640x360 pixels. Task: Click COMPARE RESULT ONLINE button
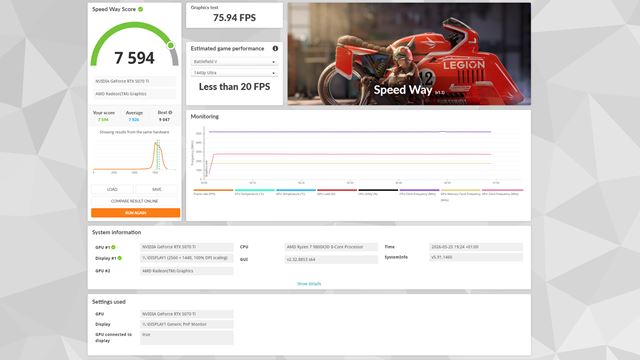[x=135, y=201]
